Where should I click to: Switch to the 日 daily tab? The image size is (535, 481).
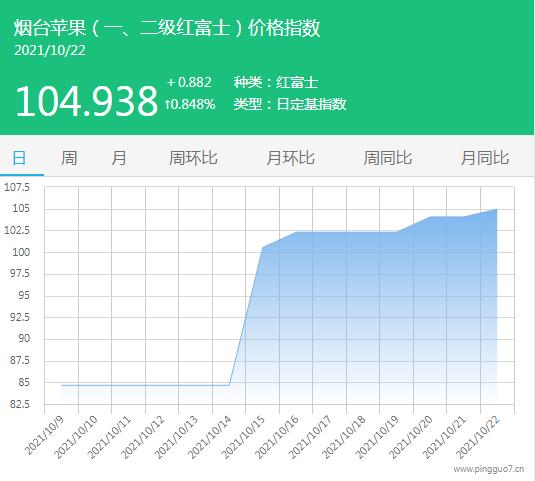tap(19, 158)
